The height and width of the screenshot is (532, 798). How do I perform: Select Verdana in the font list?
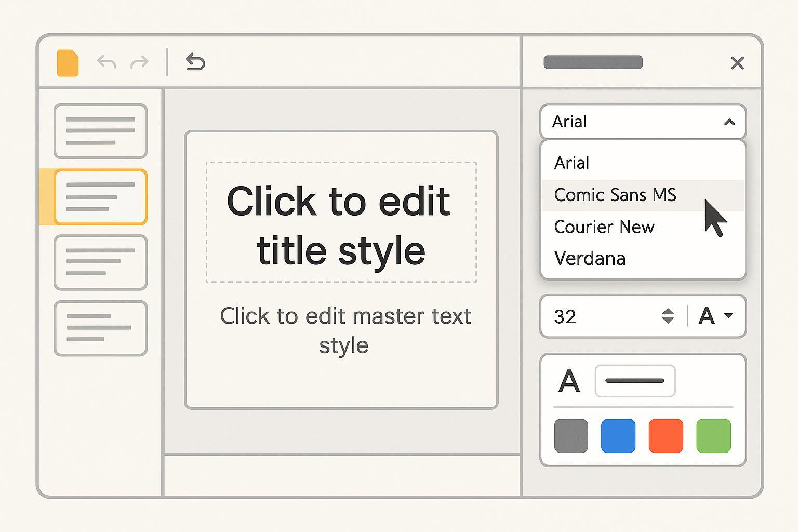(590, 259)
